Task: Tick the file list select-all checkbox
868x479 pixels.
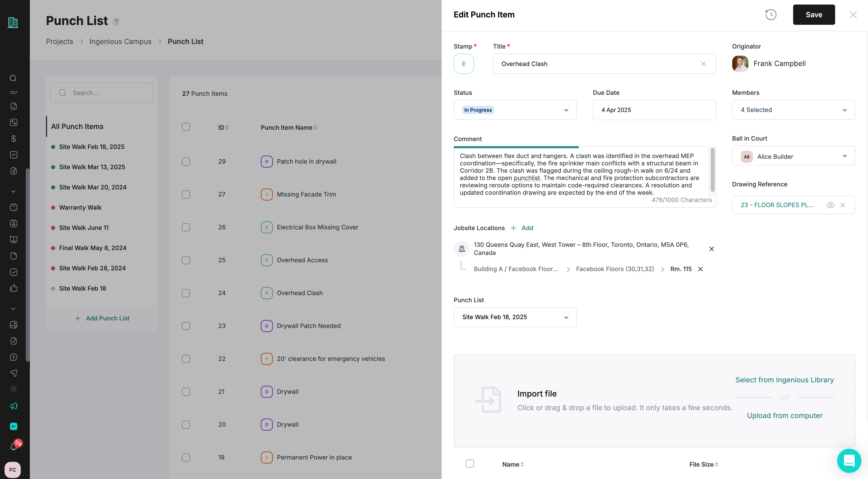Action: (470, 464)
